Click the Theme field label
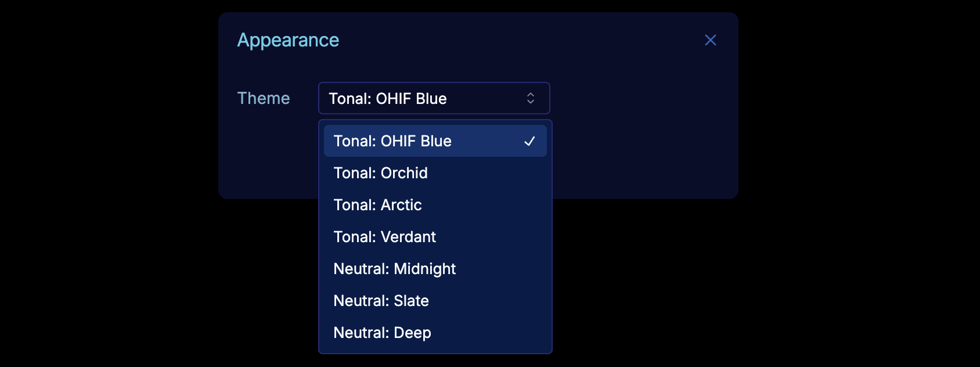980x367 pixels. point(264,98)
